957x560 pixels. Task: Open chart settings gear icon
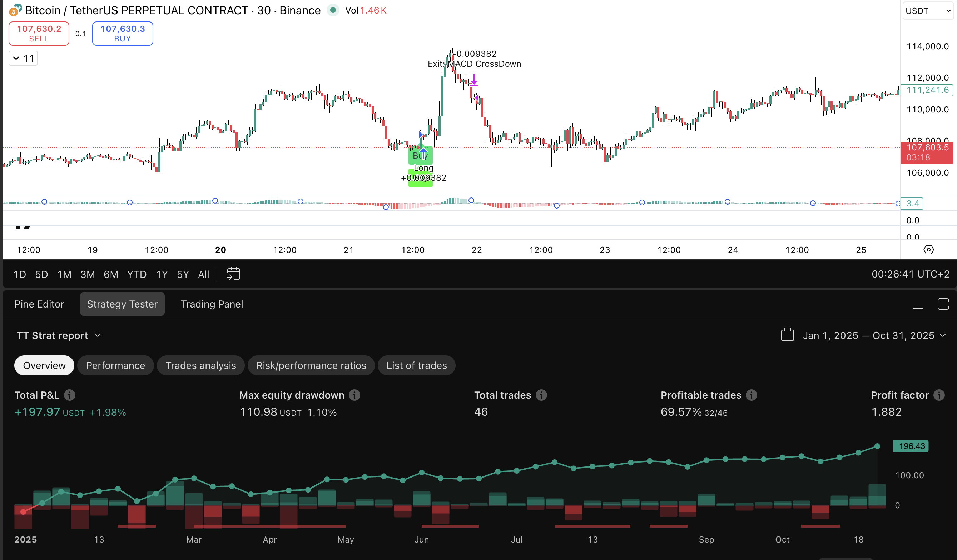tap(928, 249)
